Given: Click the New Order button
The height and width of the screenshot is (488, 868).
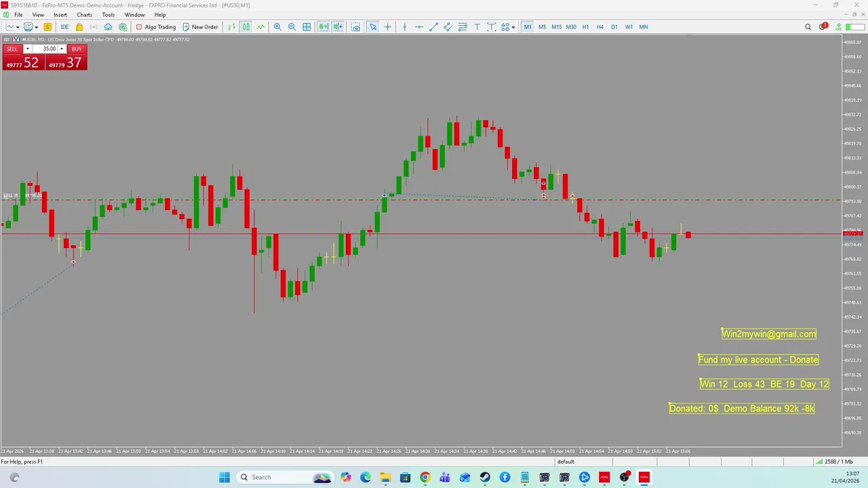Looking at the screenshot, I should 201,27.
